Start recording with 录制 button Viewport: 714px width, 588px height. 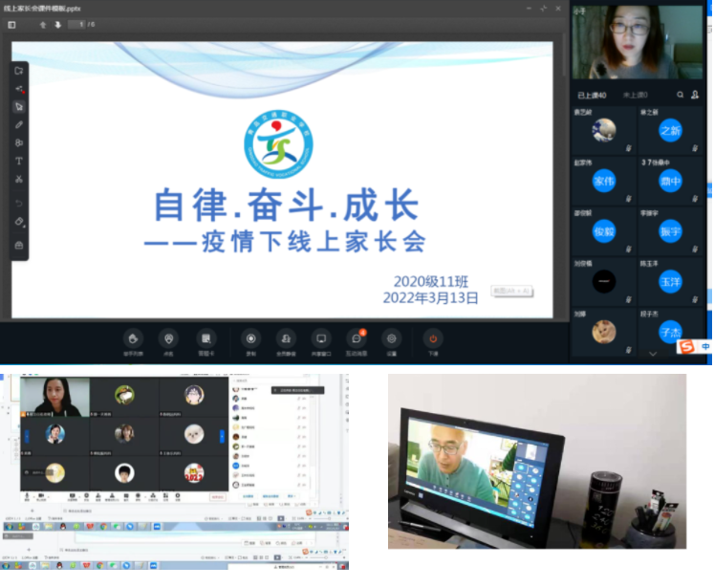250,343
